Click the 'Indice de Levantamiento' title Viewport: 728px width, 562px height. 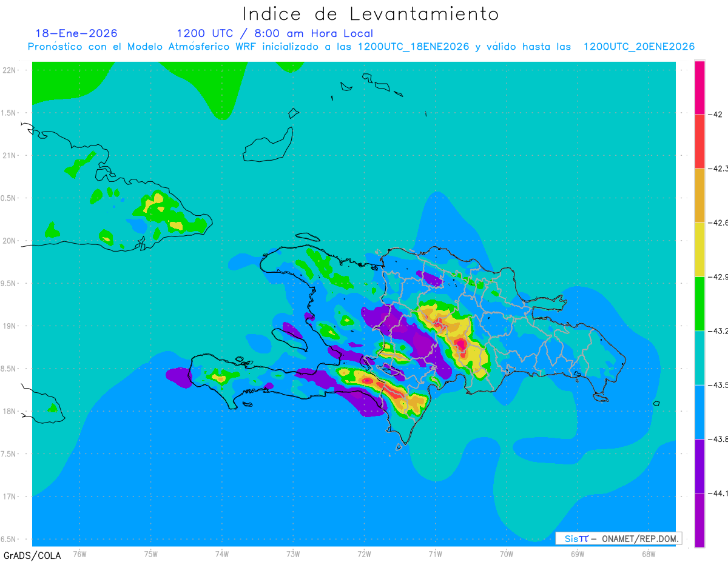coord(371,14)
